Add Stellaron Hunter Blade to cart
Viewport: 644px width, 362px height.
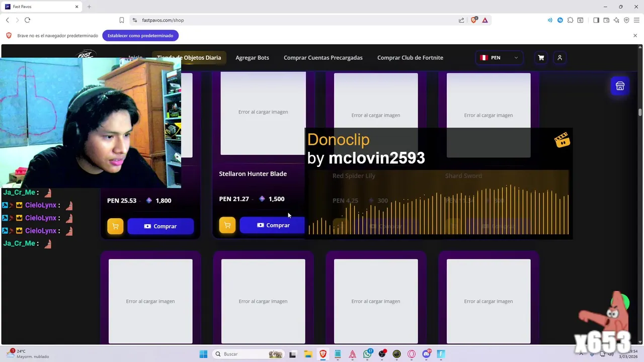click(x=227, y=225)
